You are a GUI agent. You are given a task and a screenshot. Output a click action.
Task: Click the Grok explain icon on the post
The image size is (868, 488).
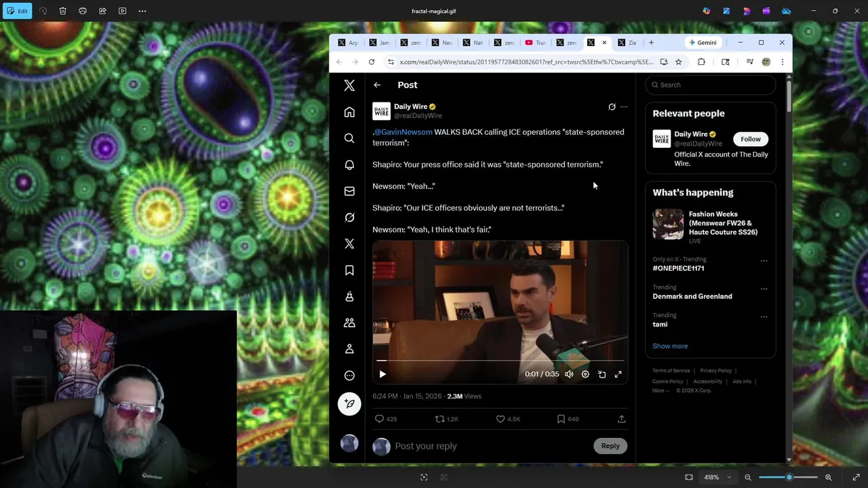[x=612, y=106]
